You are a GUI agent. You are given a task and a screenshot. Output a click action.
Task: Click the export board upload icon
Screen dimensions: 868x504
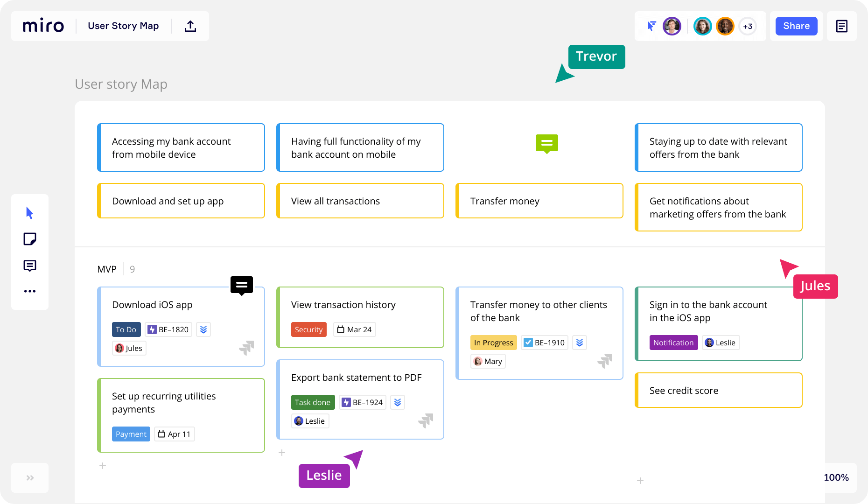click(190, 26)
